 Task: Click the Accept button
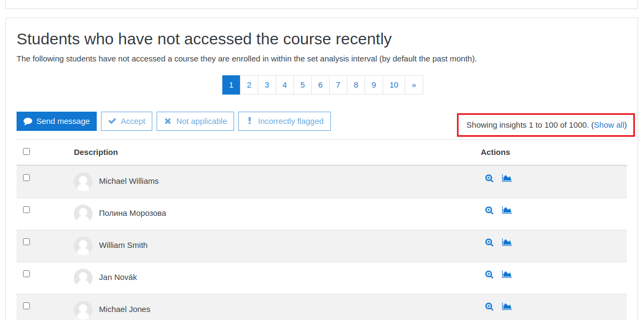(x=127, y=121)
